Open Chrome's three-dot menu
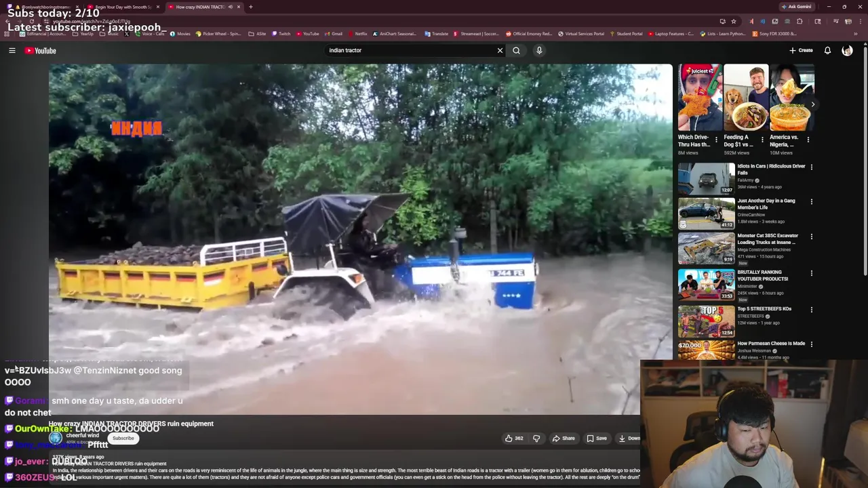This screenshot has width=868, height=488. click(x=861, y=21)
